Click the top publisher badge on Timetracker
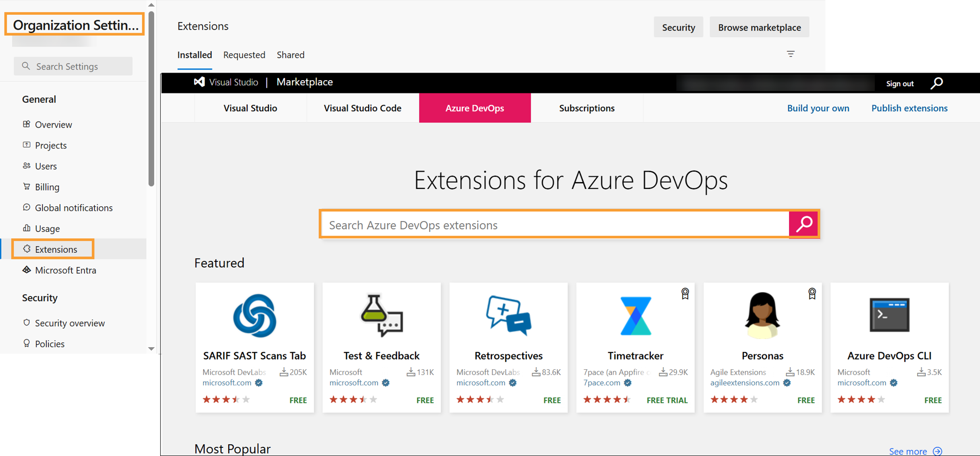The height and width of the screenshot is (456, 980). pos(685,294)
